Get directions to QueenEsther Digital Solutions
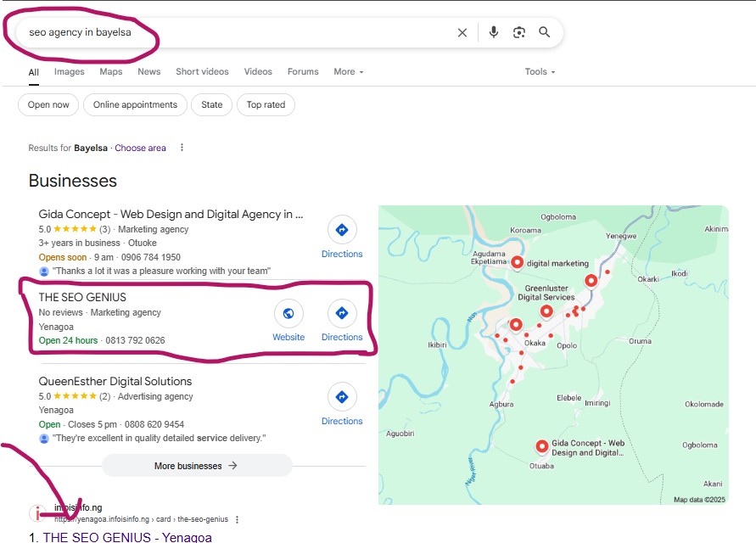This screenshot has height=543, width=756. click(342, 397)
